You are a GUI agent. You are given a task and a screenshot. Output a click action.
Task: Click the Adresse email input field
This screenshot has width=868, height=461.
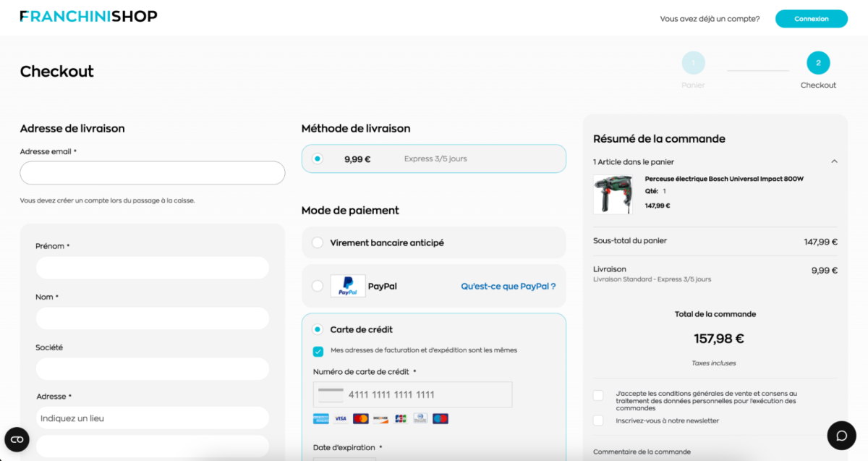pos(152,173)
